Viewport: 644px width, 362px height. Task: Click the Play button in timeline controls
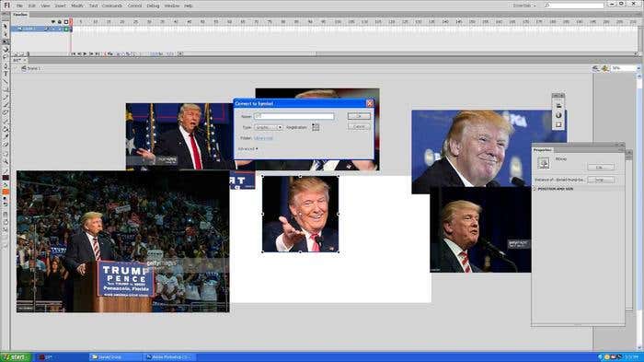click(x=85, y=54)
